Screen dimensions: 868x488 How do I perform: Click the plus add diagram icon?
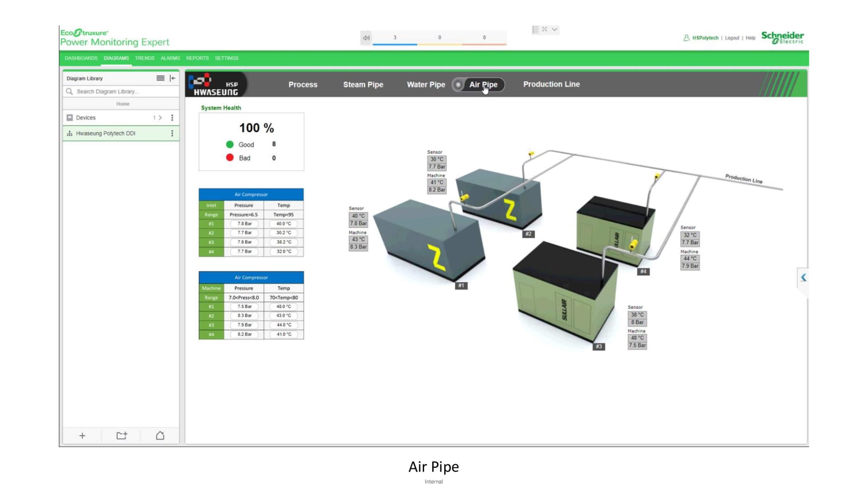[82, 435]
